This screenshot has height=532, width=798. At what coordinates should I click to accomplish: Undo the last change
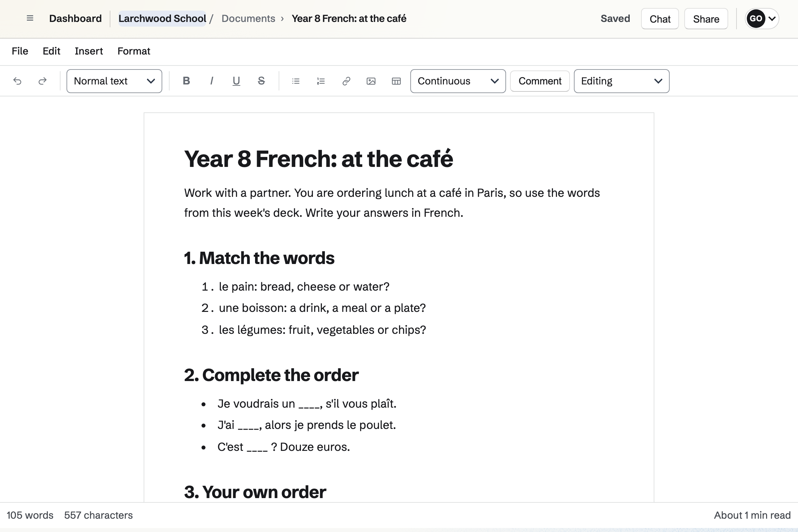pyautogui.click(x=17, y=81)
